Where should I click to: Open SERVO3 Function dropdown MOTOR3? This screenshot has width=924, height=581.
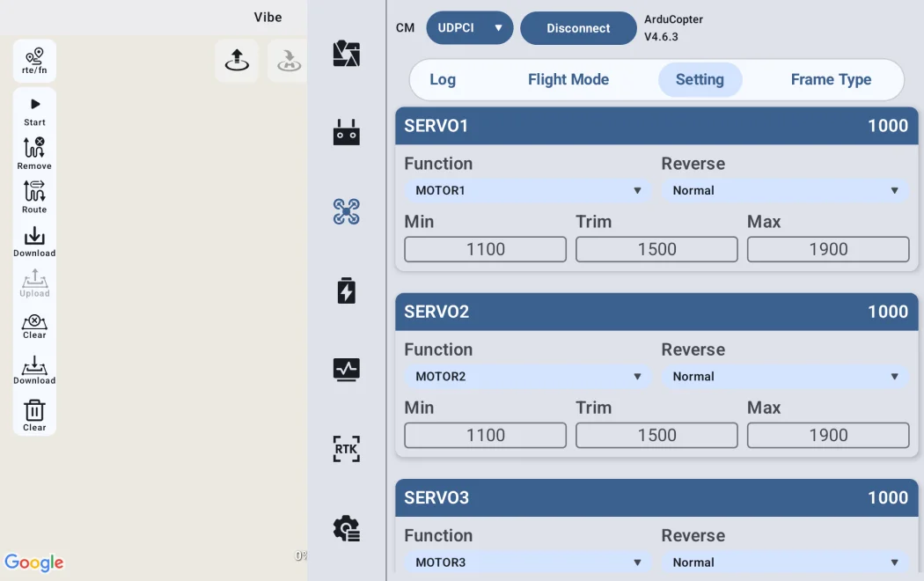(528, 563)
